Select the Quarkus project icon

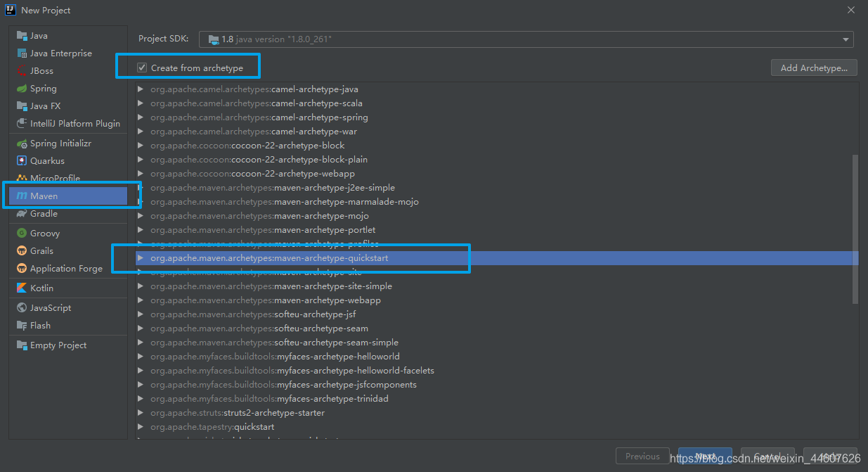click(22, 161)
